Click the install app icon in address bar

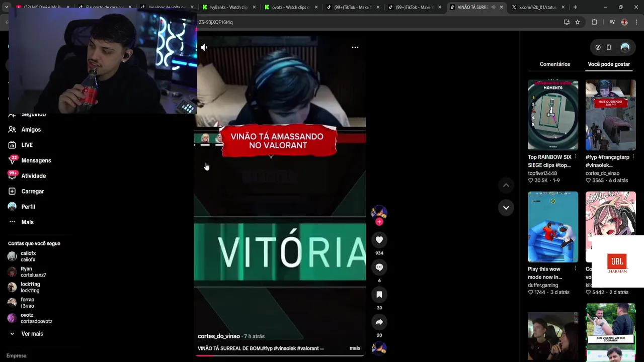coord(567,22)
